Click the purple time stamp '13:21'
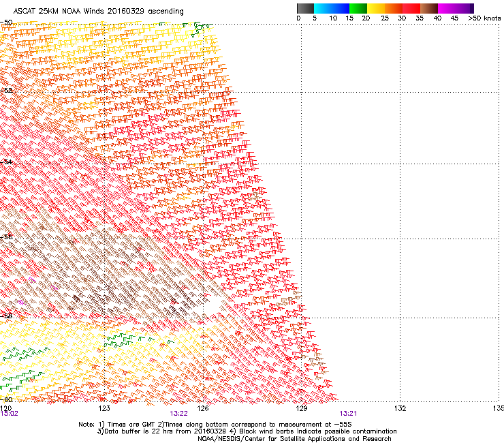This screenshot has width=504, height=443. tap(348, 414)
